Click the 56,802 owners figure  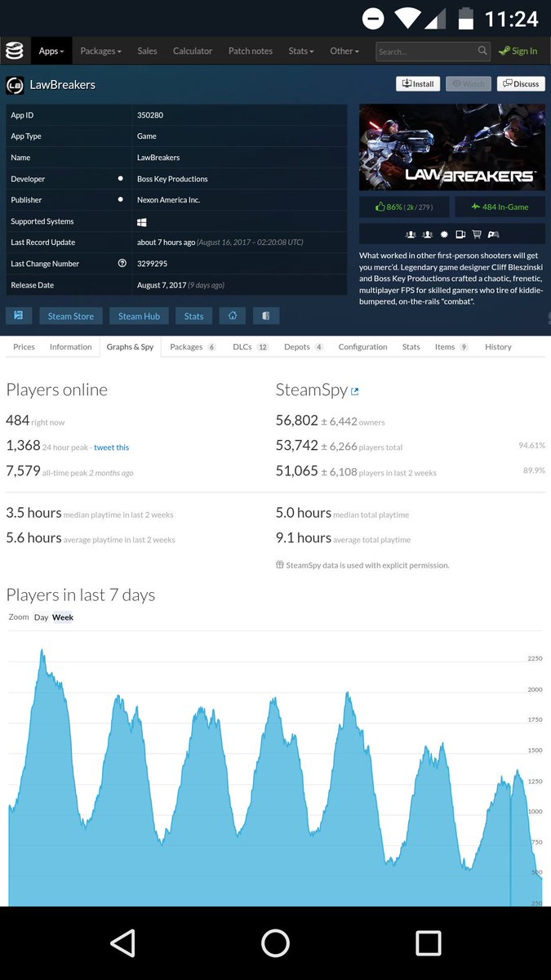click(x=297, y=420)
